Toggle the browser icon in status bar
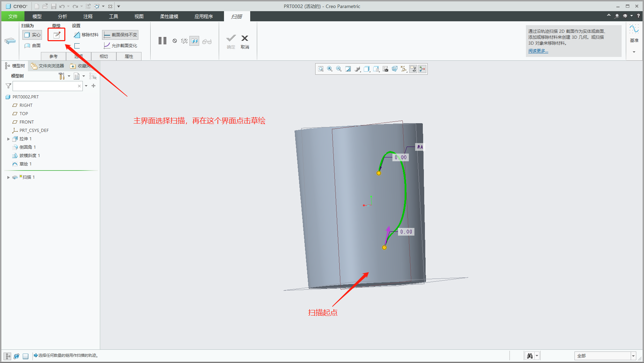This screenshot has height=363, width=644. click(x=16, y=356)
